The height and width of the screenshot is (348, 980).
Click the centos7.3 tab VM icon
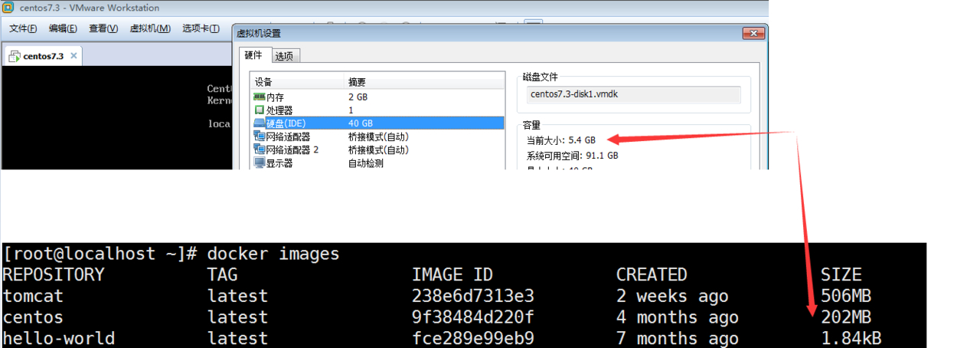click(x=15, y=56)
